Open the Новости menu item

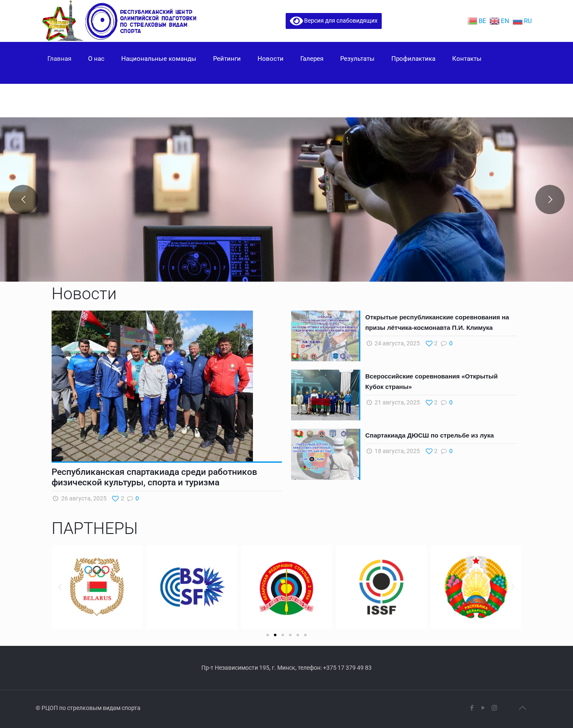pos(271,59)
